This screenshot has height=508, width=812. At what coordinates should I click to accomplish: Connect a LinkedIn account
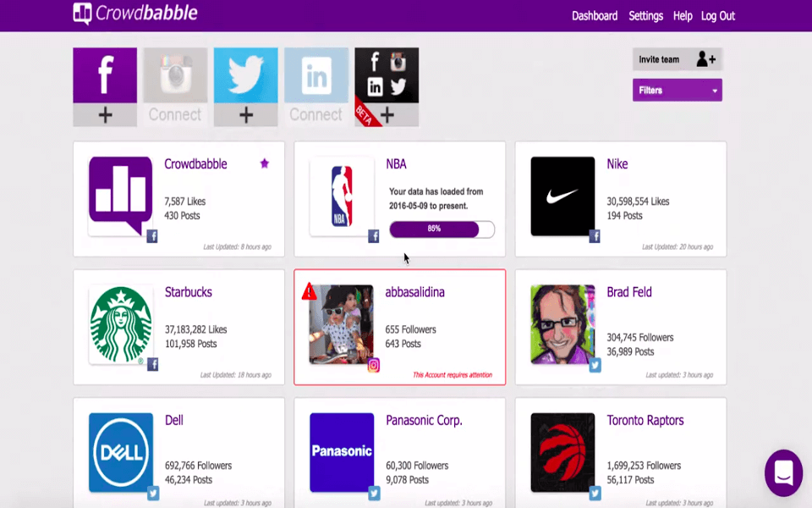tap(316, 114)
